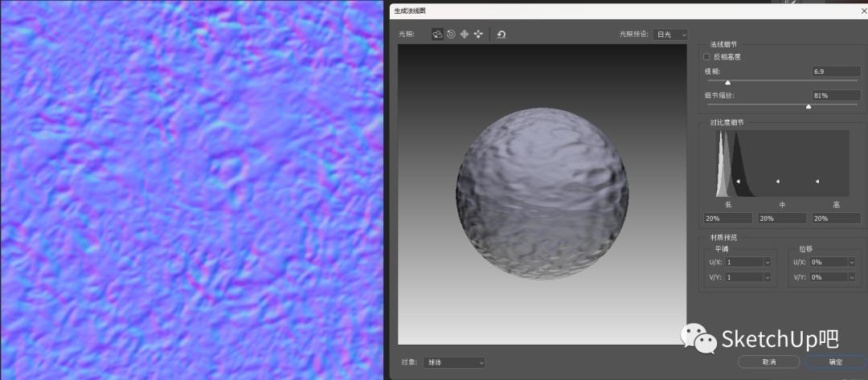The image size is (868, 380).
Task: Select the roll light tool icon
Action: point(451,35)
